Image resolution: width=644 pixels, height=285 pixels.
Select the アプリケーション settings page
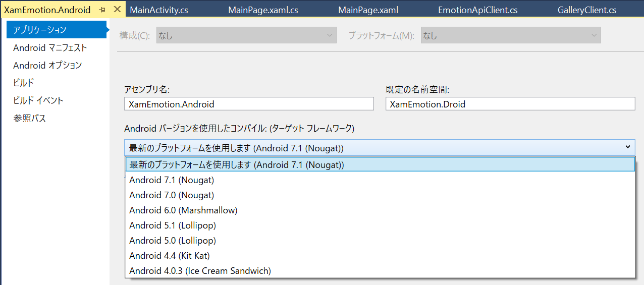tap(57, 30)
